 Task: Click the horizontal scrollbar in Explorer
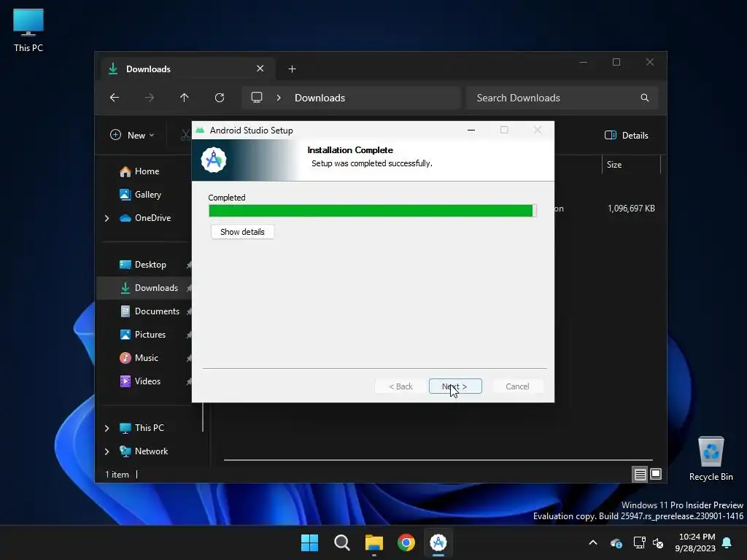tap(438, 460)
